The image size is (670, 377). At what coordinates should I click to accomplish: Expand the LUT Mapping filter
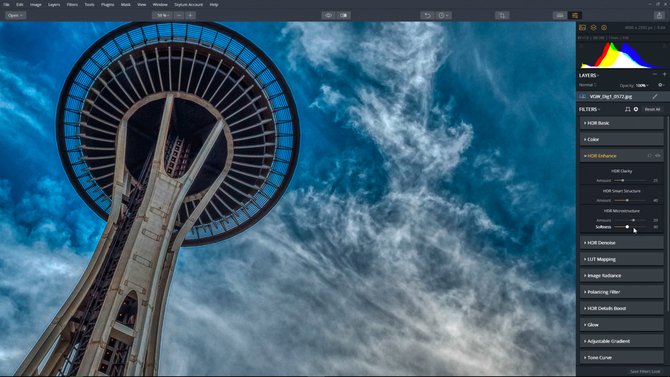pos(621,259)
